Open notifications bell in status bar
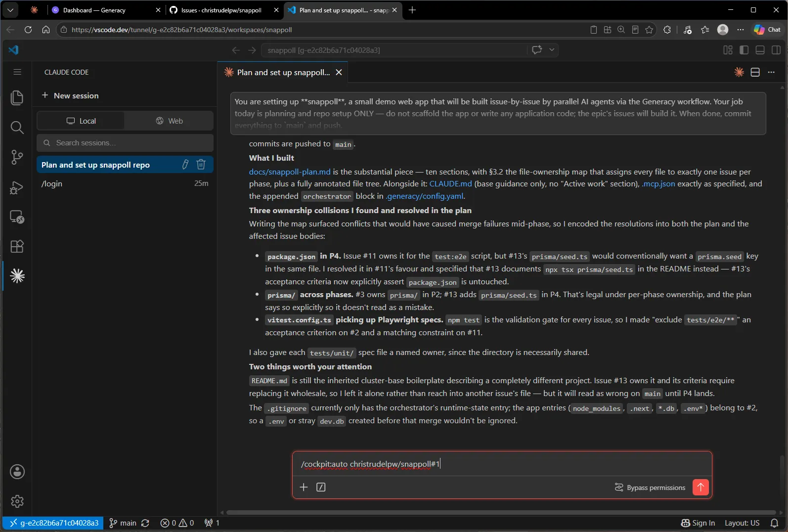 coord(774,523)
